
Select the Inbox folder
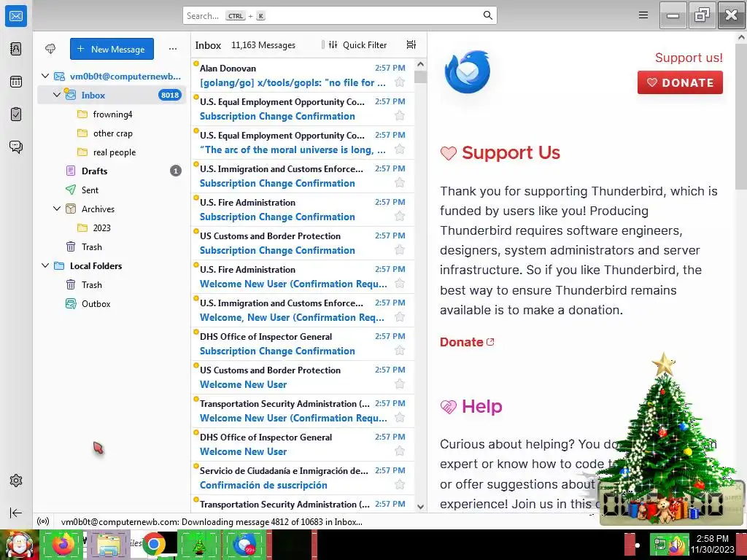coord(112,96)
